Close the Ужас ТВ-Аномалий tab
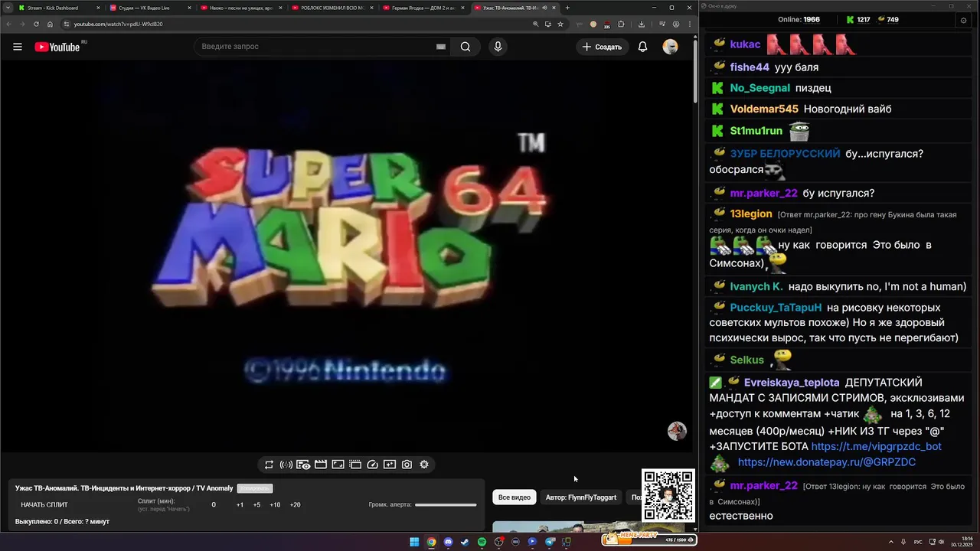980x551 pixels. (x=554, y=8)
